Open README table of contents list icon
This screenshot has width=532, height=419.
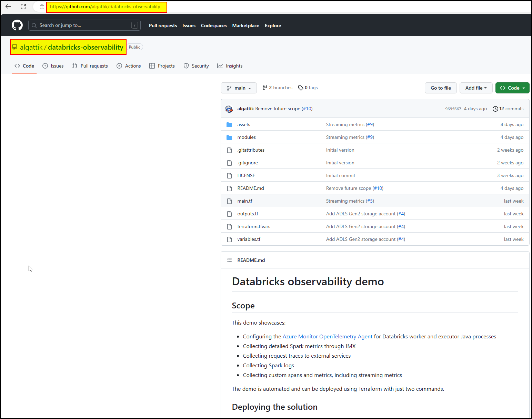point(229,260)
